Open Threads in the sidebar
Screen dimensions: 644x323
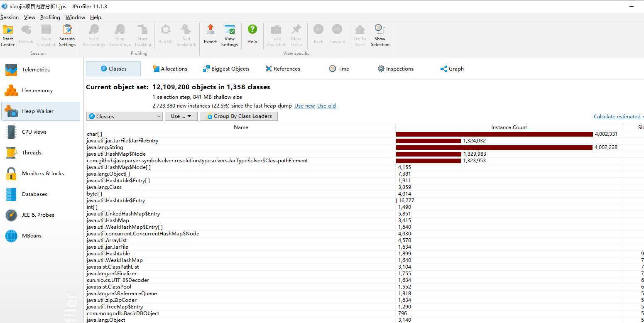tap(41, 153)
